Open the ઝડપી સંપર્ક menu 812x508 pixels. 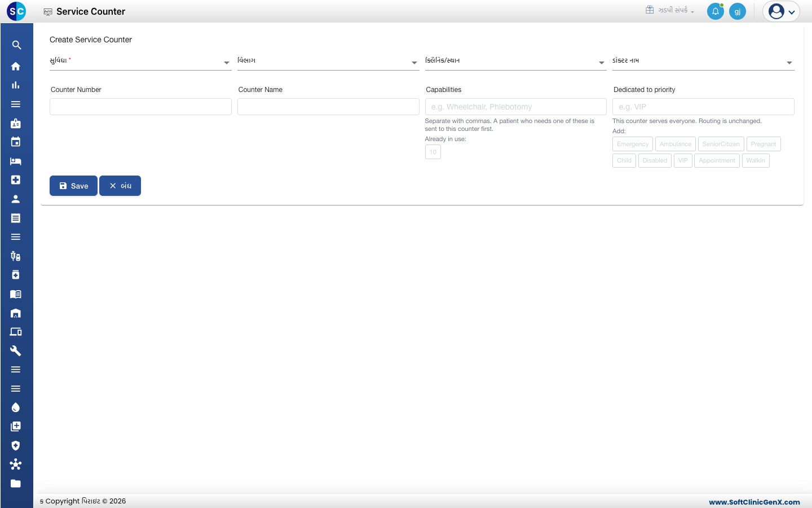(x=670, y=10)
